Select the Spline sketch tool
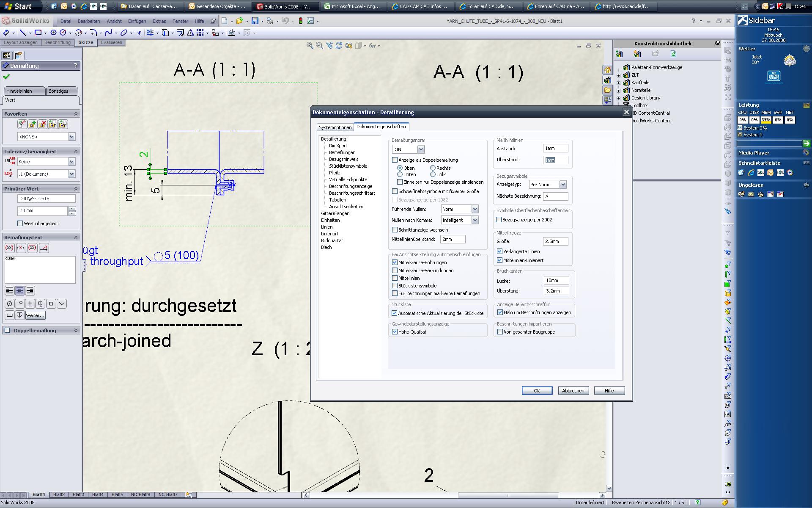This screenshot has height=508, width=812. click(108, 33)
